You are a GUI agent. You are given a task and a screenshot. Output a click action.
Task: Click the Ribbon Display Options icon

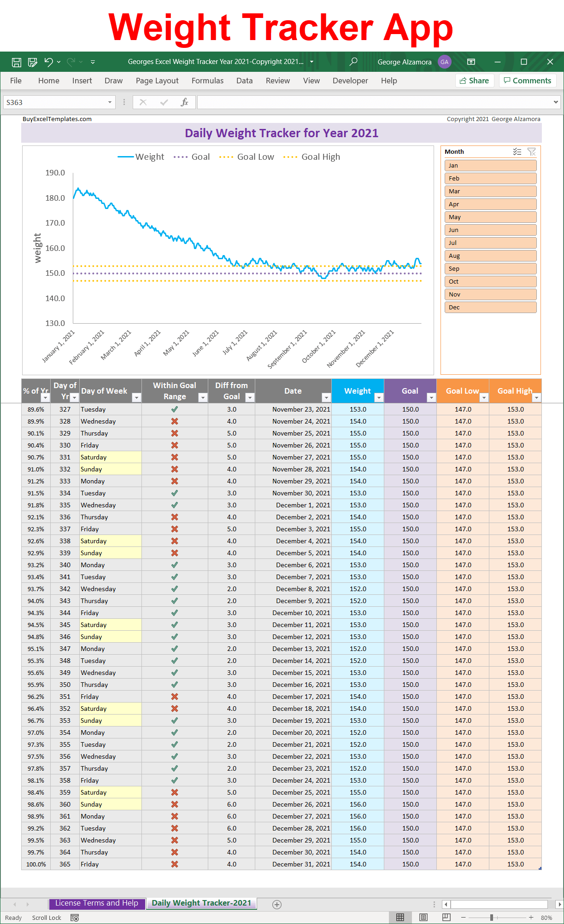[x=471, y=62]
